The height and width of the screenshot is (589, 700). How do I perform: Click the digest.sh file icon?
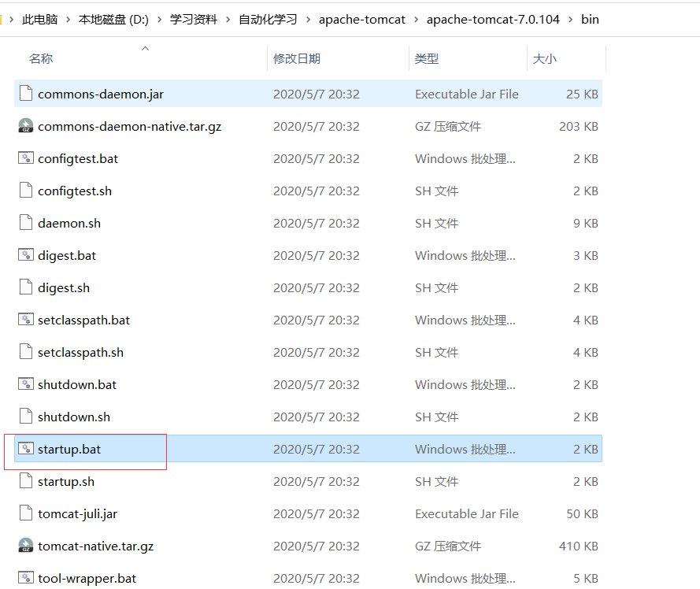pos(26,287)
